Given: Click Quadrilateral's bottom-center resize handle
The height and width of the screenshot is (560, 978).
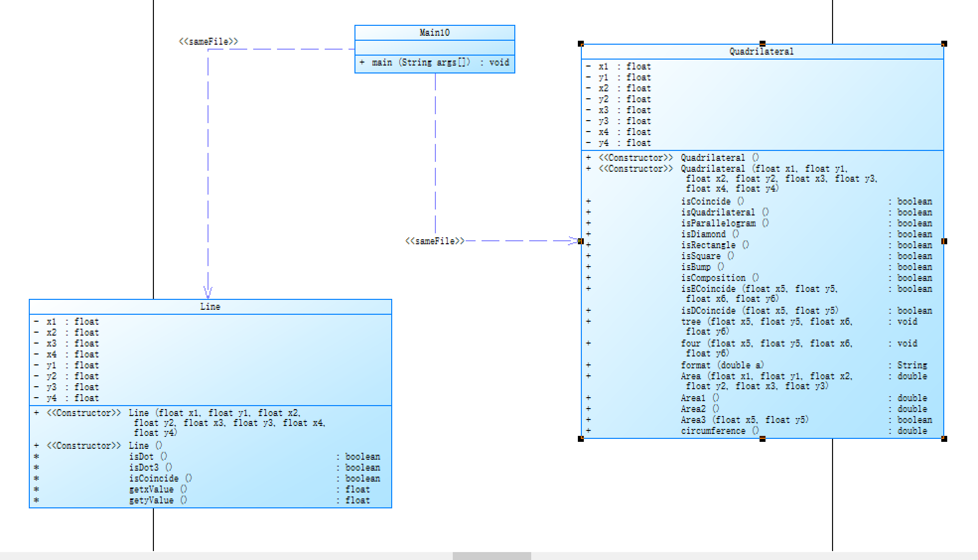Looking at the screenshot, I should point(763,438).
